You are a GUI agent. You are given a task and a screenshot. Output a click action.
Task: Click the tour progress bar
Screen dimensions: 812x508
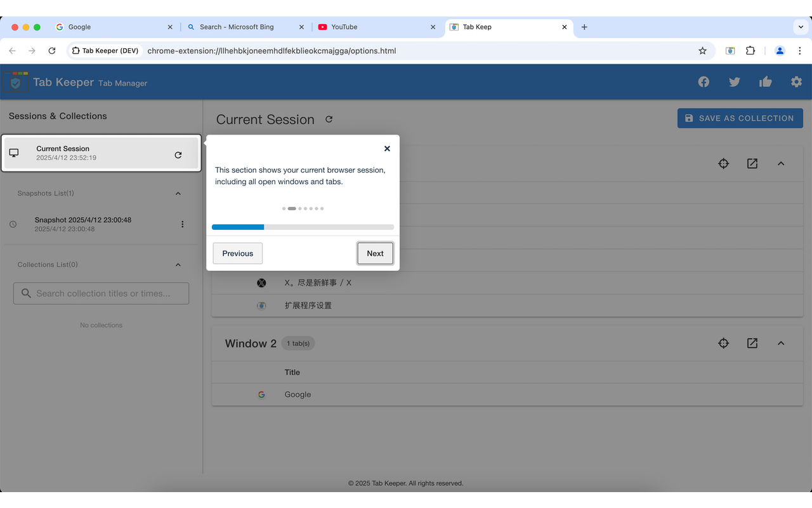click(303, 227)
